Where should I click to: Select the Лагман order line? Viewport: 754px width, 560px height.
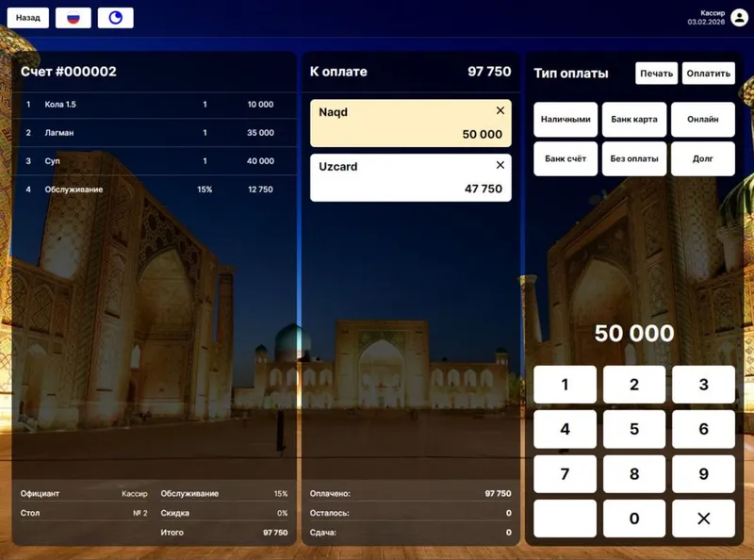tap(154, 133)
